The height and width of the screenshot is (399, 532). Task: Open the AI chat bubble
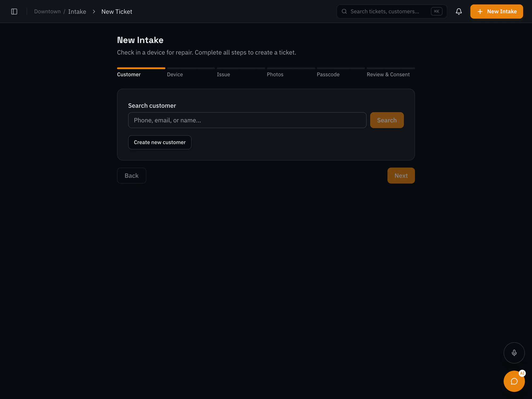pos(514,381)
